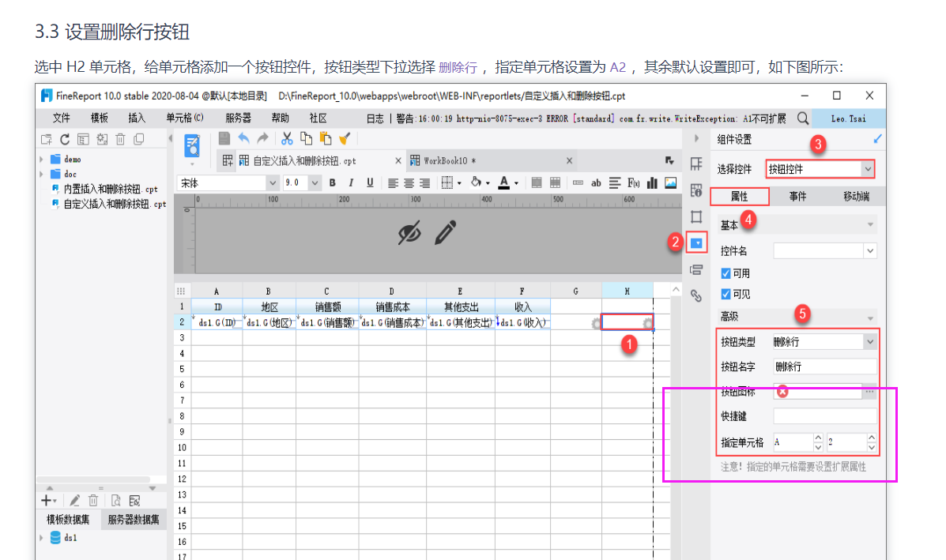Open the widget settings icon in sidebar
The width and height of the screenshot is (946, 560).
click(696, 242)
